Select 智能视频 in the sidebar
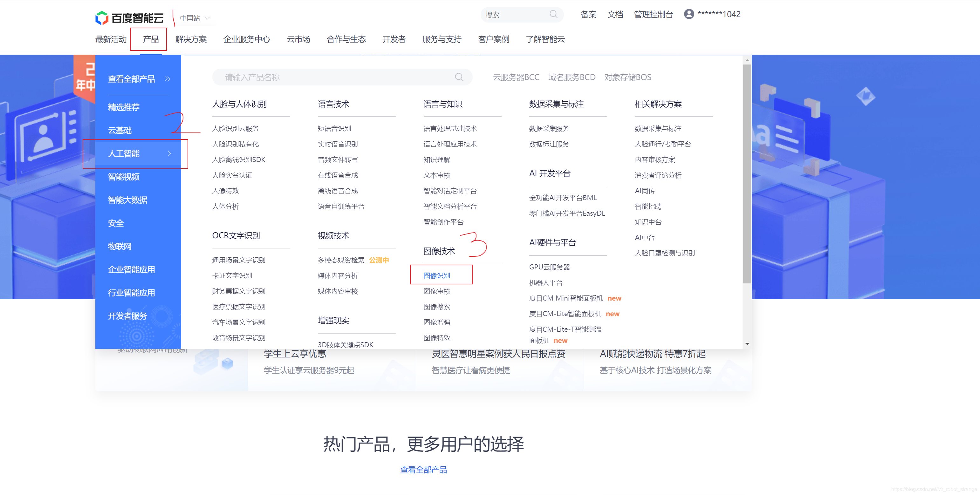Viewport: 980px width, 495px height. coord(124,177)
